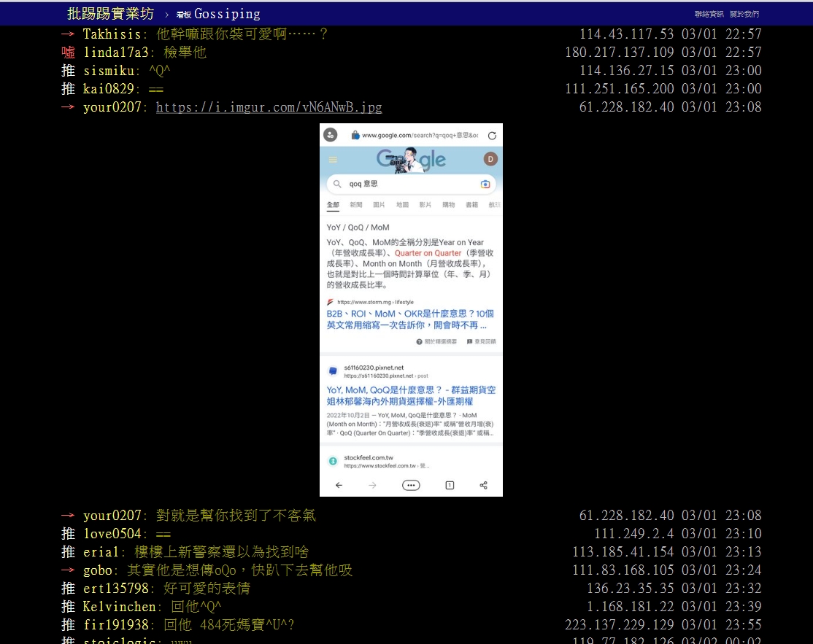
Task: Click the stockfeel.com.tw favicon
Action: click(x=333, y=461)
